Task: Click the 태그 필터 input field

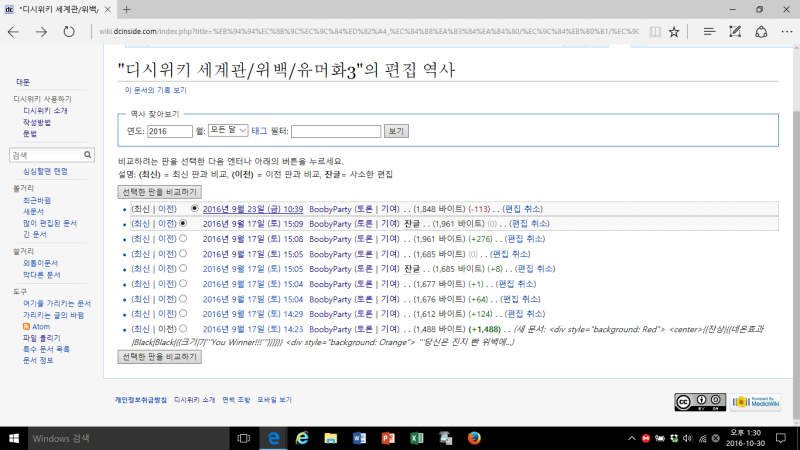Action: (336, 131)
